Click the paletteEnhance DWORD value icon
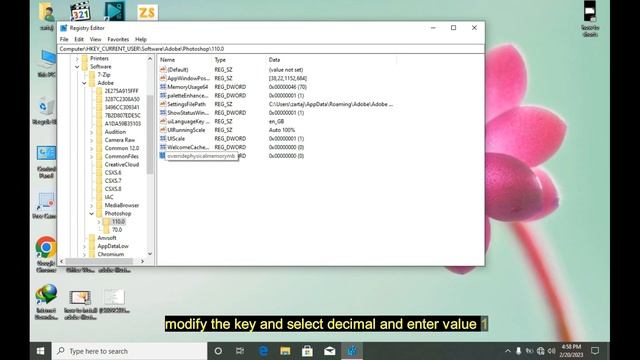 point(163,96)
